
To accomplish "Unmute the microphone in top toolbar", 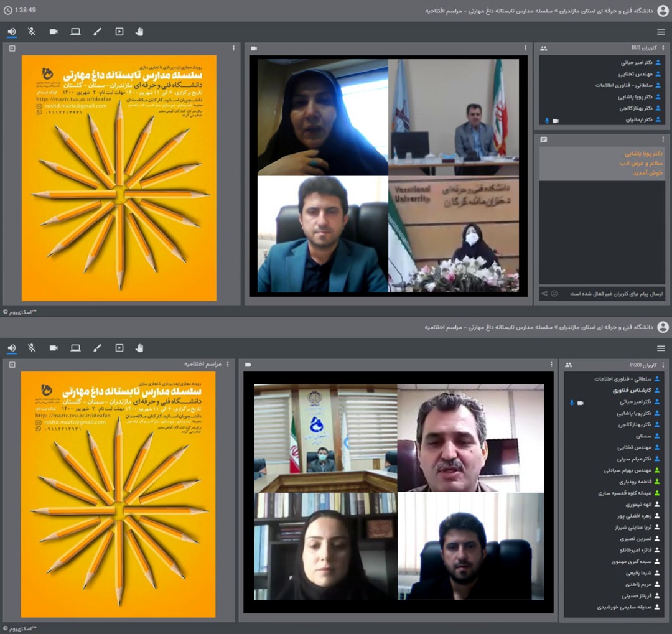I will (x=32, y=32).
